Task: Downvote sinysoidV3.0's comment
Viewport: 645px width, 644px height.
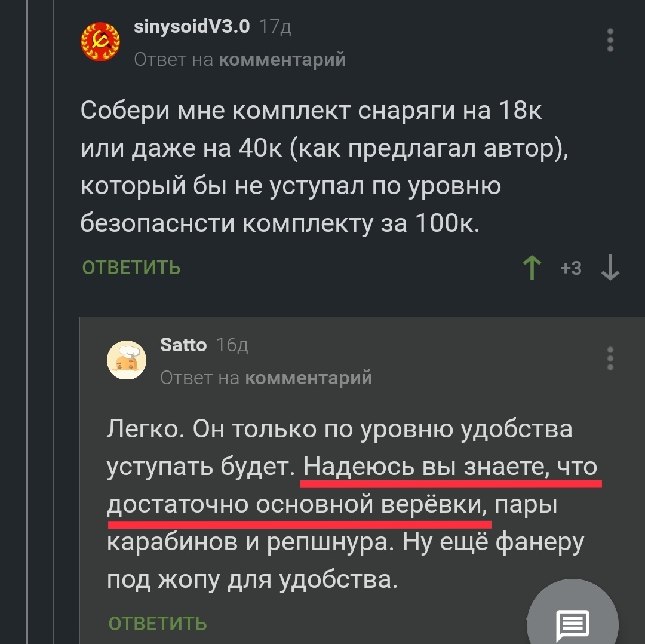Action: tap(610, 268)
